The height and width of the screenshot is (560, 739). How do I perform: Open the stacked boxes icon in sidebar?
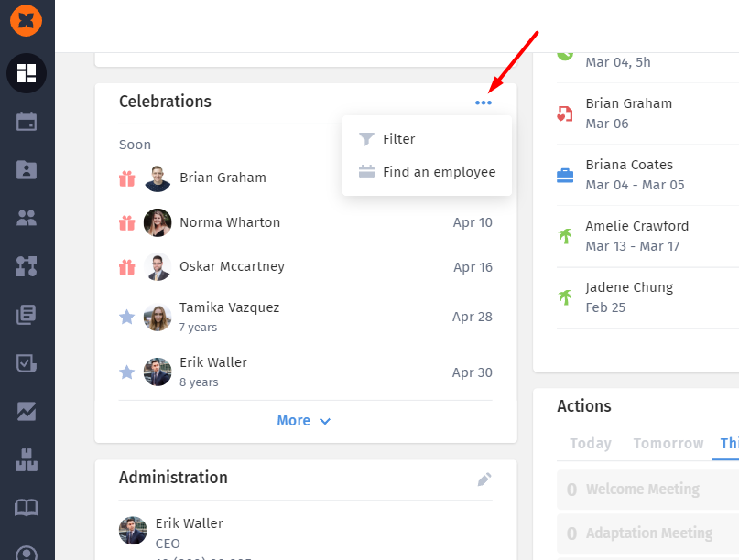(x=27, y=459)
